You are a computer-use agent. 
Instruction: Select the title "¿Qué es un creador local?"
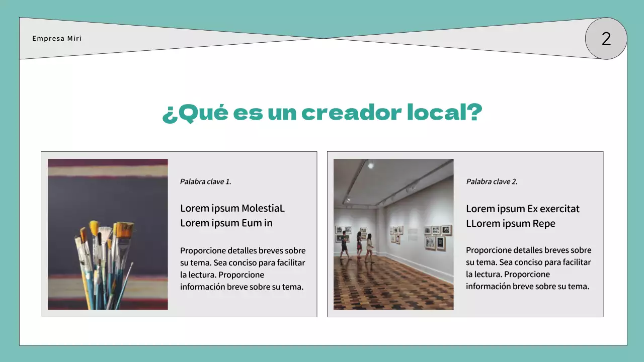(x=322, y=113)
